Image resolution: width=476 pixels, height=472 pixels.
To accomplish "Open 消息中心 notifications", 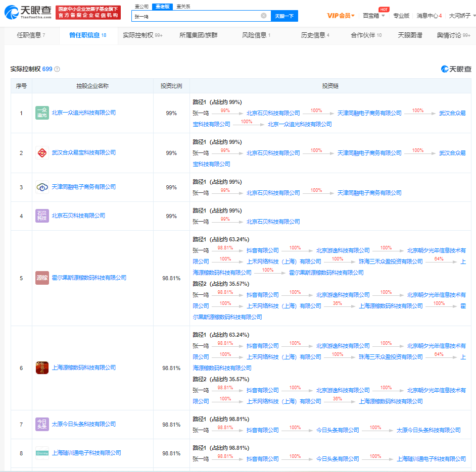I will 429,16.
